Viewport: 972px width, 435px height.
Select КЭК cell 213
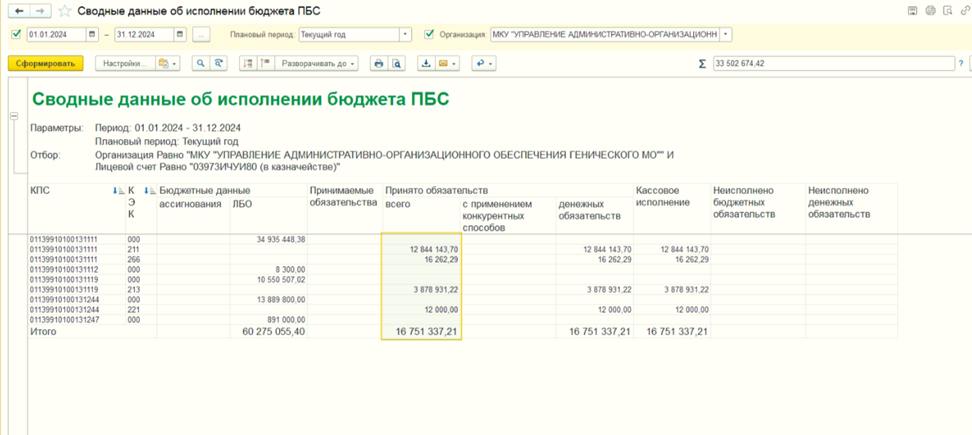[x=141, y=290]
